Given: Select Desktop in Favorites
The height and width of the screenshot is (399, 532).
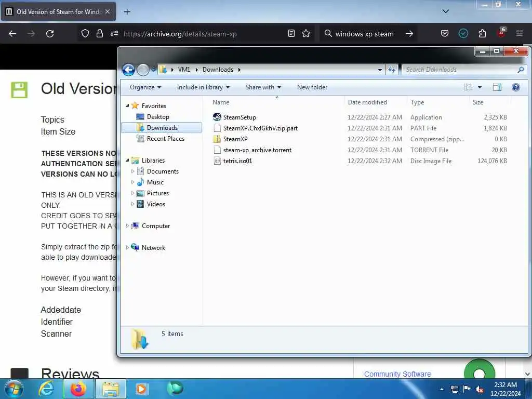Looking at the screenshot, I should click(158, 117).
